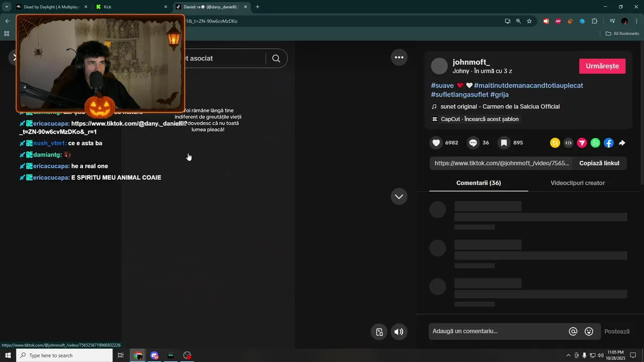Open the zoom magnifier in address bar
Viewport: 644px width, 362px height.
[518, 21]
